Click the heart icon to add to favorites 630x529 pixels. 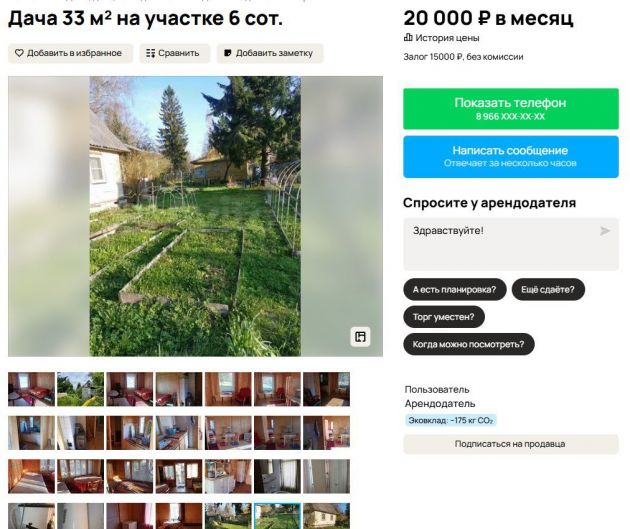coord(19,53)
